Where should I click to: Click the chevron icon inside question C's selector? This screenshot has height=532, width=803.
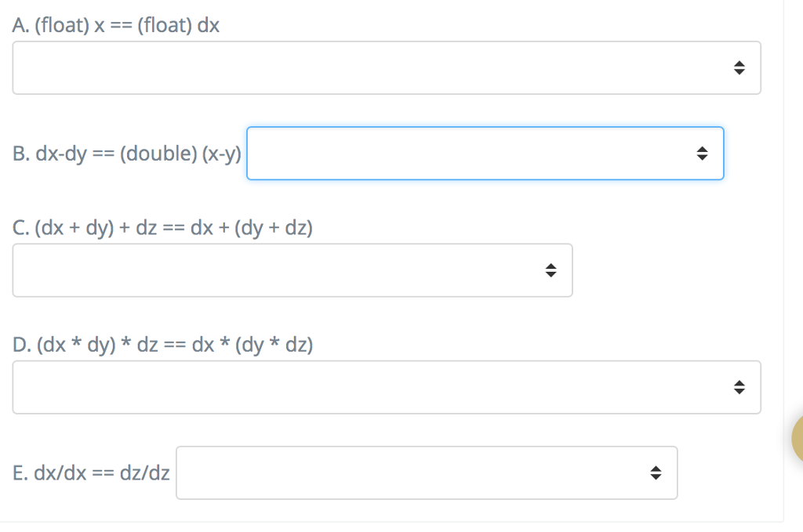[551, 270]
